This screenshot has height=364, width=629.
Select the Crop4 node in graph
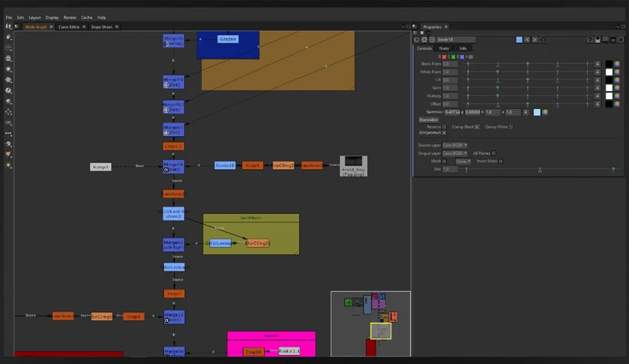[x=252, y=165]
